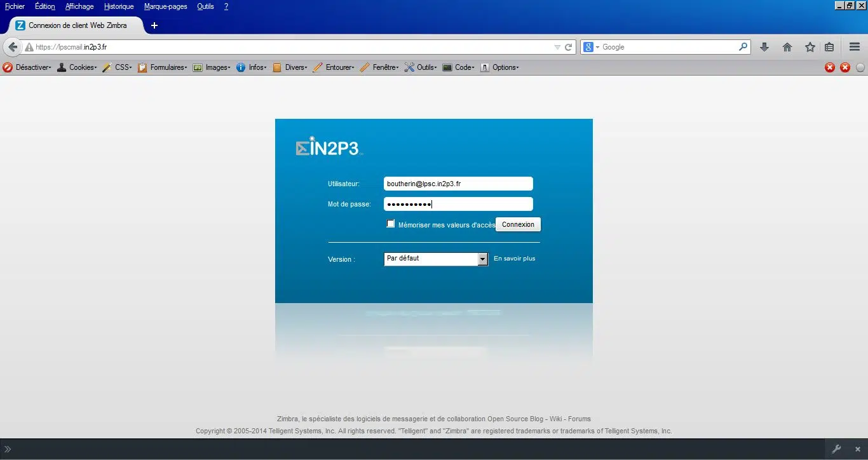Image resolution: width=868 pixels, height=460 pixels.
Task: Click the Mot de passe field
Action: 458,204
